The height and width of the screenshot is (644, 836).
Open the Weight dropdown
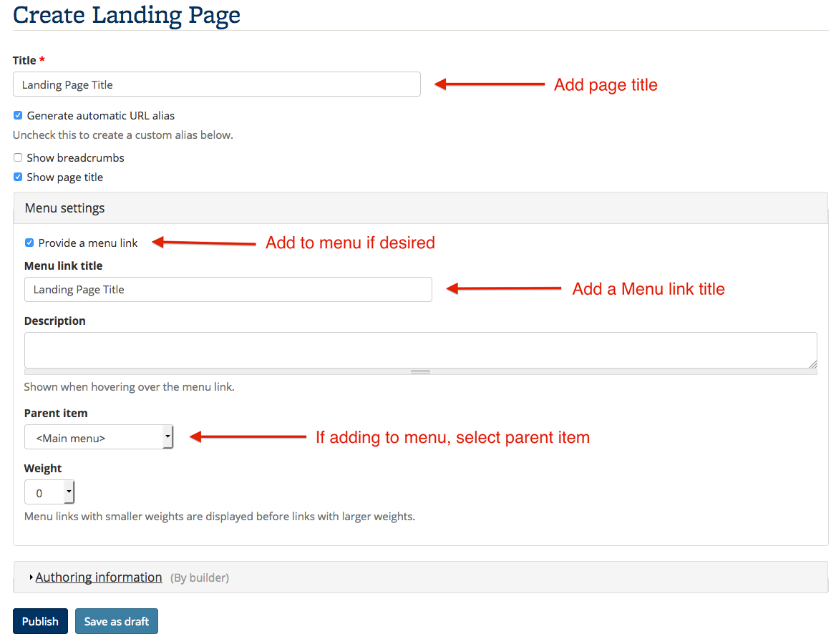point(49,492)
